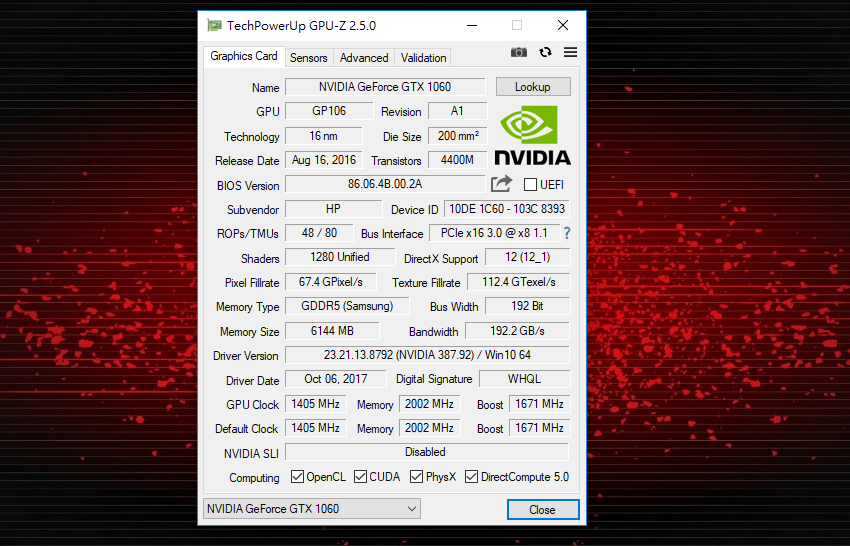Click the Device ID 10DE 1C60 value
The width and height of the screenshot is (850, 546).
point(507,209)
